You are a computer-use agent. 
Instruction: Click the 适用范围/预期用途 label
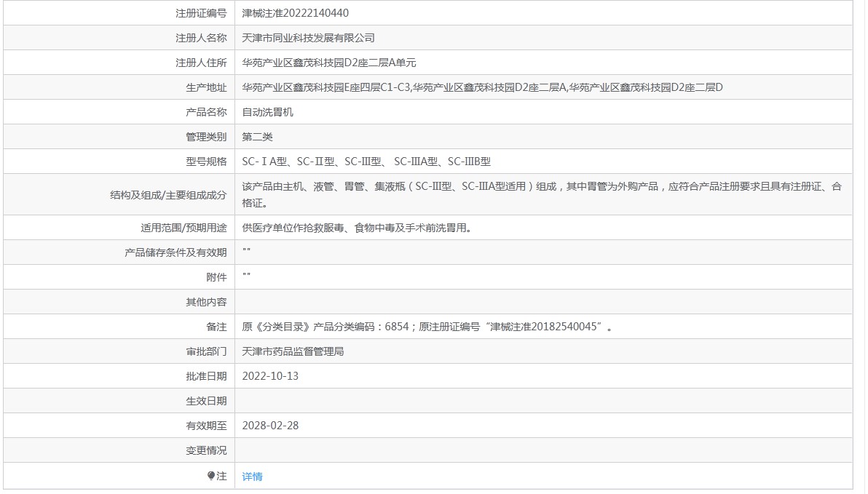(184, 228)
